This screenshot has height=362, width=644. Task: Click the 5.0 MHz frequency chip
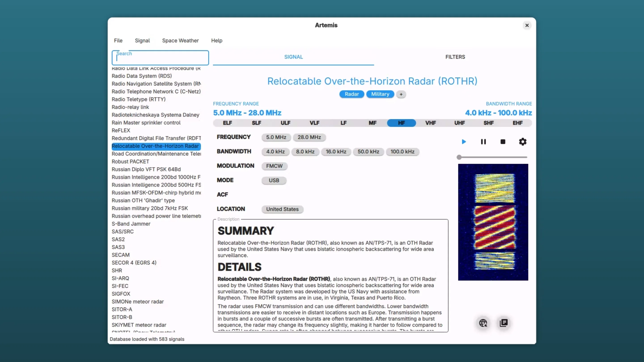276,137
